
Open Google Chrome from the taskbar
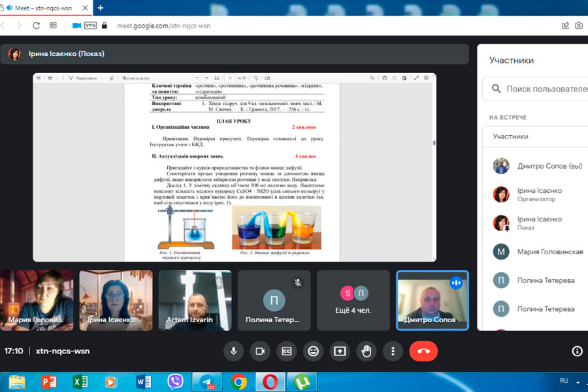pyautogui.click(x=238, y=382)
